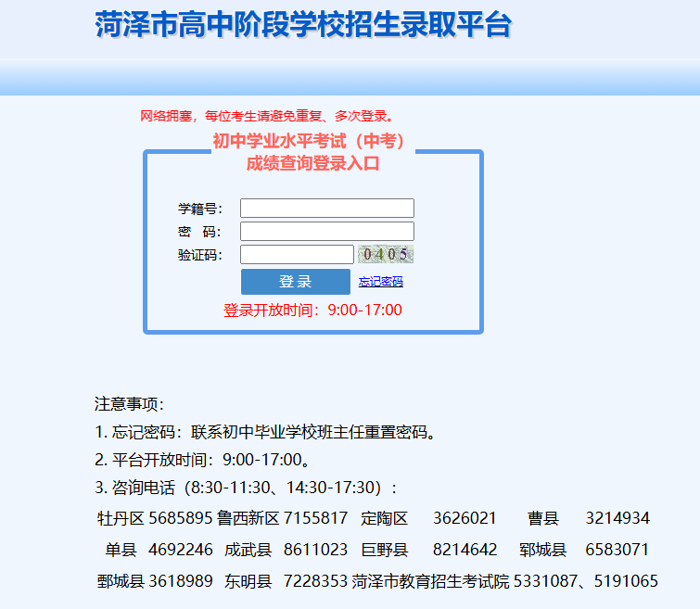Image resolution: width=700 pixels, height=609 pixels.
Task: Click 牡丹区 district name
Action: point(121,518)
